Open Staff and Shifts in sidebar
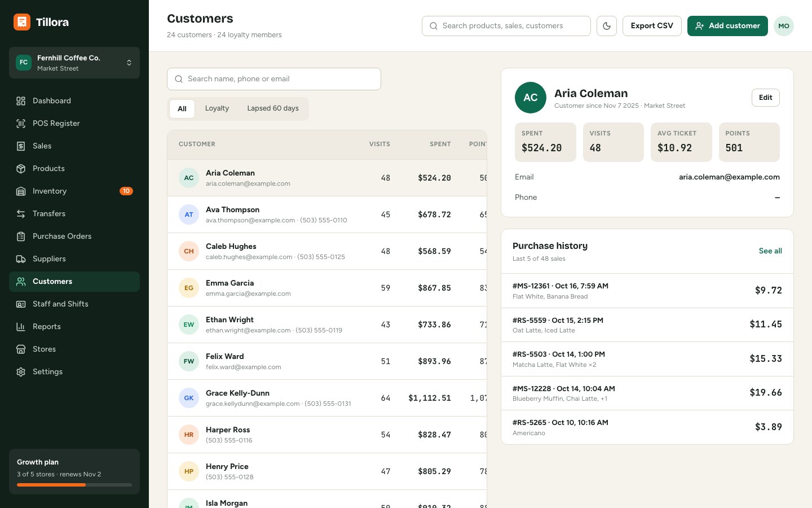 click(x=74, y=304)
